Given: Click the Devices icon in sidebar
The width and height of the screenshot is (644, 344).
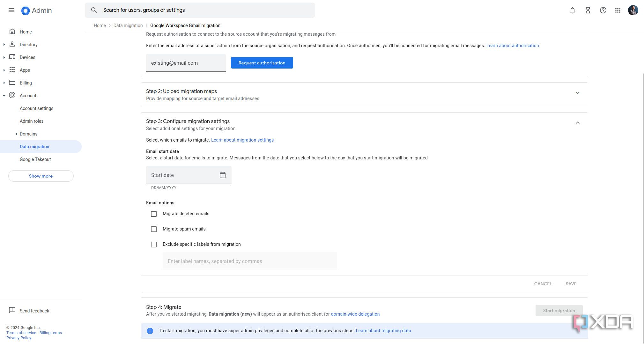Looking at the screenshot, I should coord(12,57).
